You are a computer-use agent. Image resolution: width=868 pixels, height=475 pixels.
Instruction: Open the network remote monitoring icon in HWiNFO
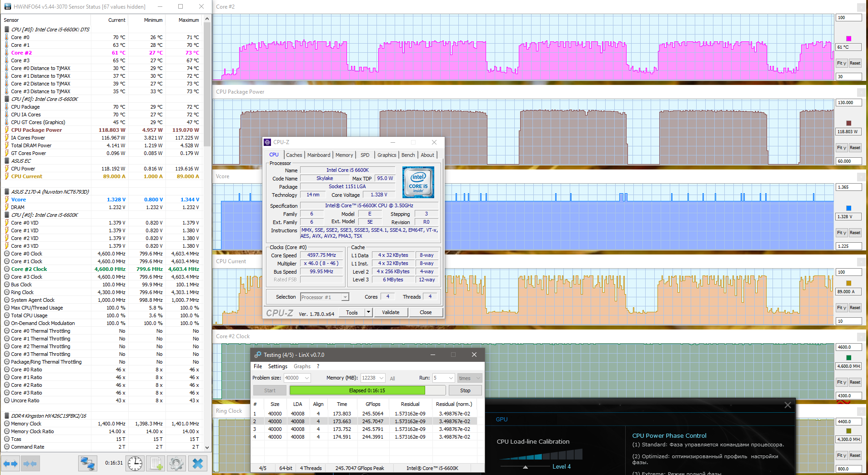[87, 464]
